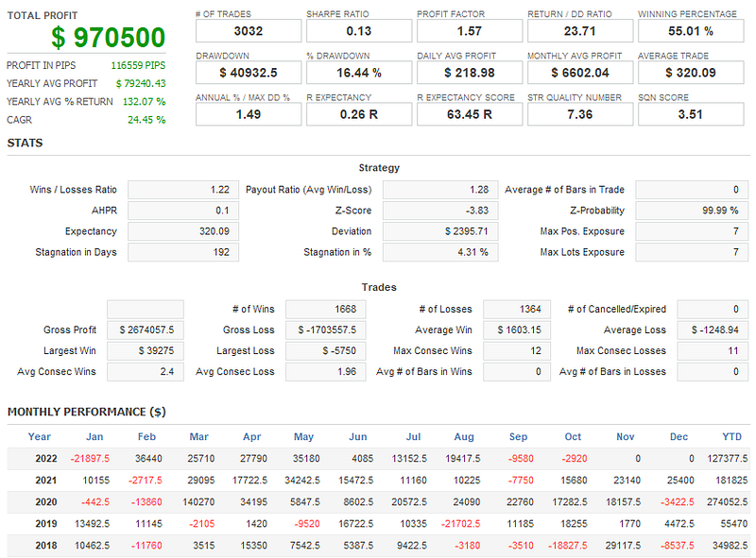
Task: Click the Payout Ratio field showing 1.28
Action: click(440, 190)
